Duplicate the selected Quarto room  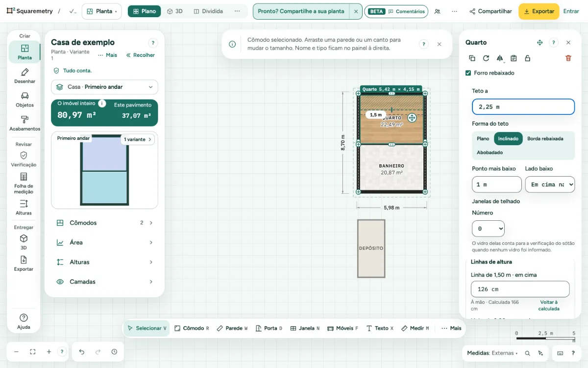coord(472,58)
